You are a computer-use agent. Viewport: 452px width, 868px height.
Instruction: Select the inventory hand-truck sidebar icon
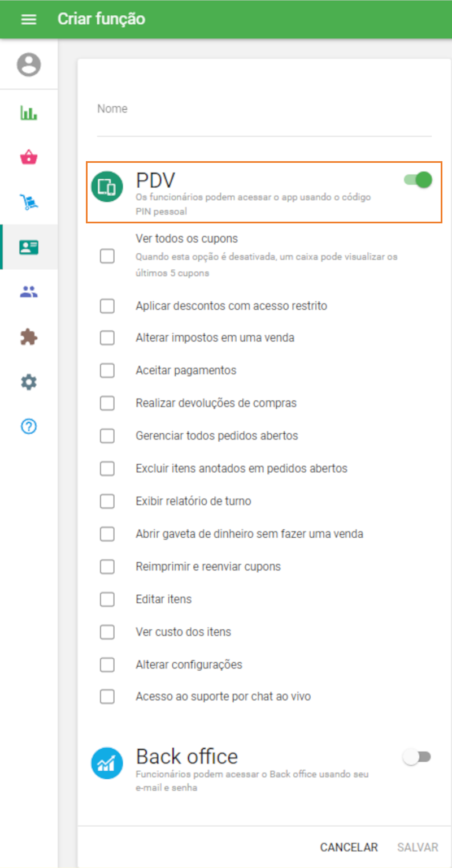point(29,202)
